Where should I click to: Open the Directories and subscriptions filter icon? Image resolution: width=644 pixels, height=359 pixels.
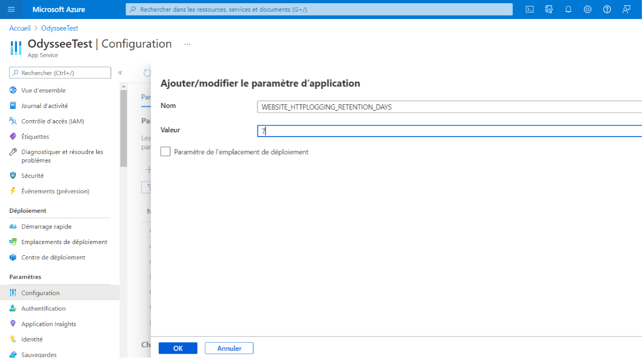tap(549, 10)
